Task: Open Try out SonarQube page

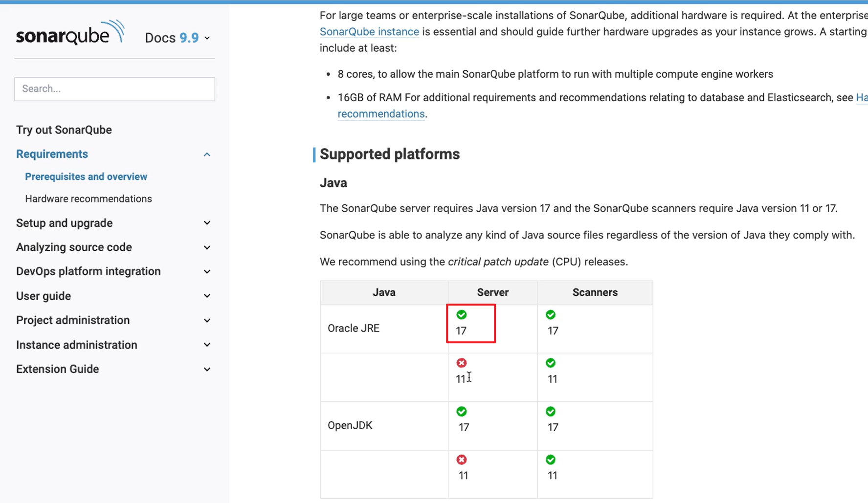Action: pyautogui.click(x=64, y=130)
